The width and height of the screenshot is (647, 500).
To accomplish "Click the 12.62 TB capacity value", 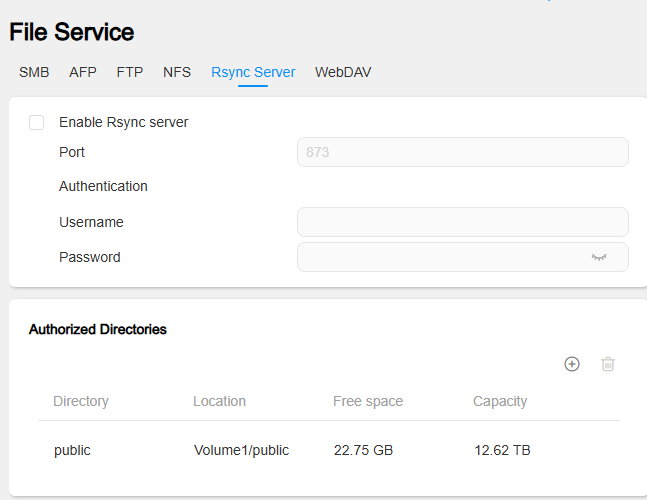I will pyautogui.click(x=502, y=450).
